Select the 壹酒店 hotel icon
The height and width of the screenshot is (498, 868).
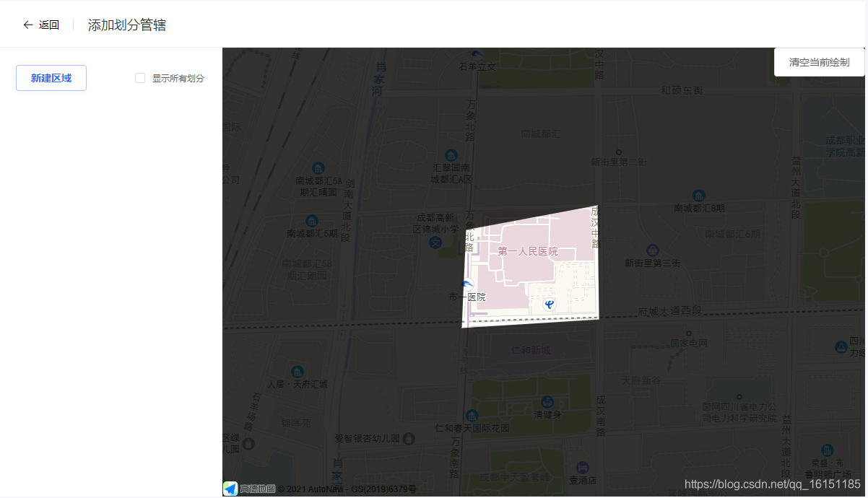tap(583, 468)
